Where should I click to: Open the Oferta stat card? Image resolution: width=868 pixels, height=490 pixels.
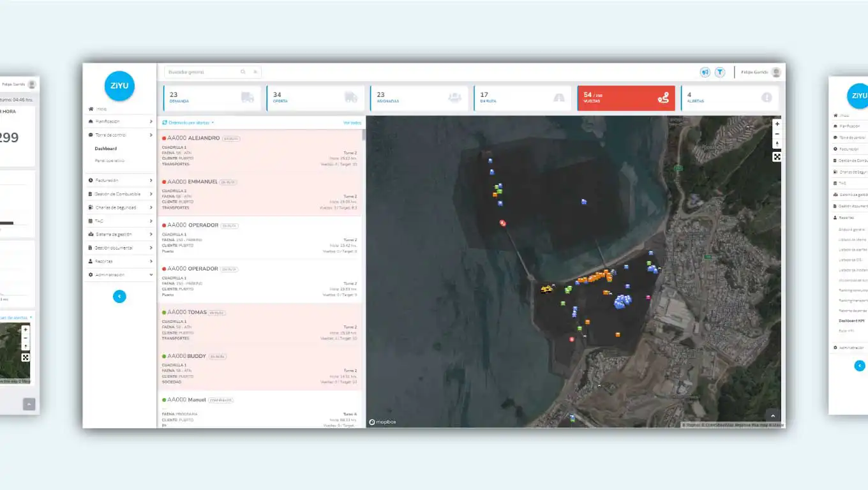pos(315,98)
